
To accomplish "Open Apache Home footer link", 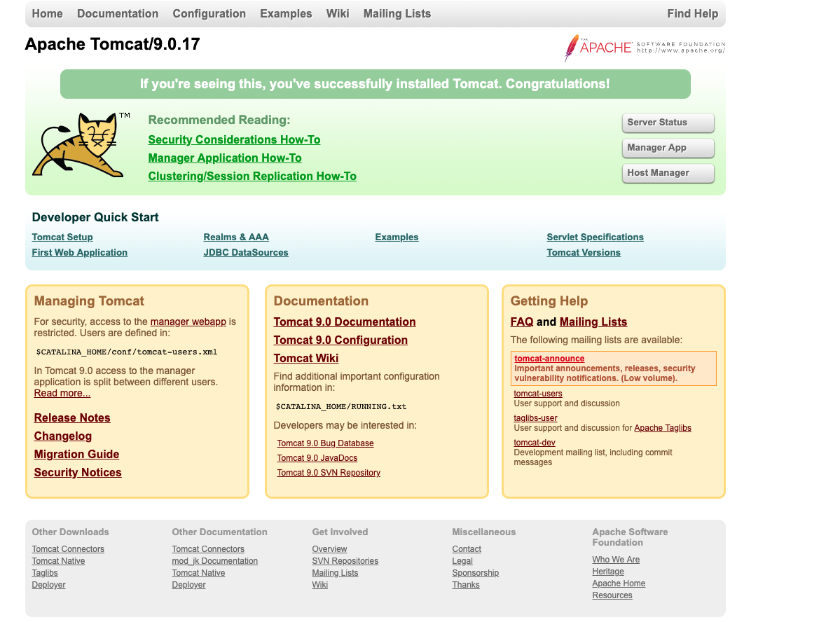I will pyautogui.click(x=619, y=583).
